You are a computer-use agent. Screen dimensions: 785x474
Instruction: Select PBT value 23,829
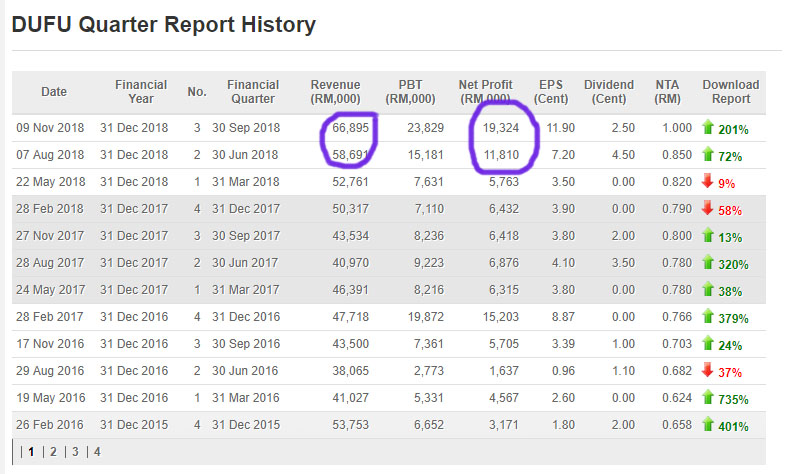(x=426, y=128)
